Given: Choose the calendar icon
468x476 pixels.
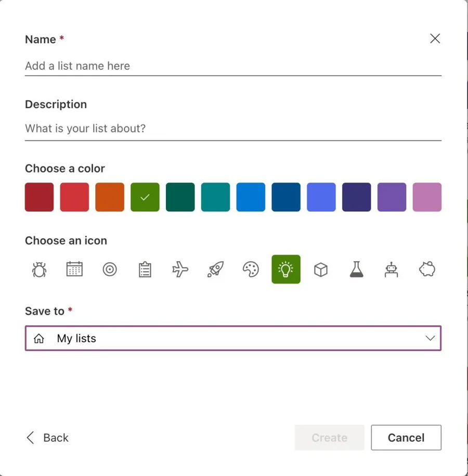Looking at the screenshot, I should 74,269.
